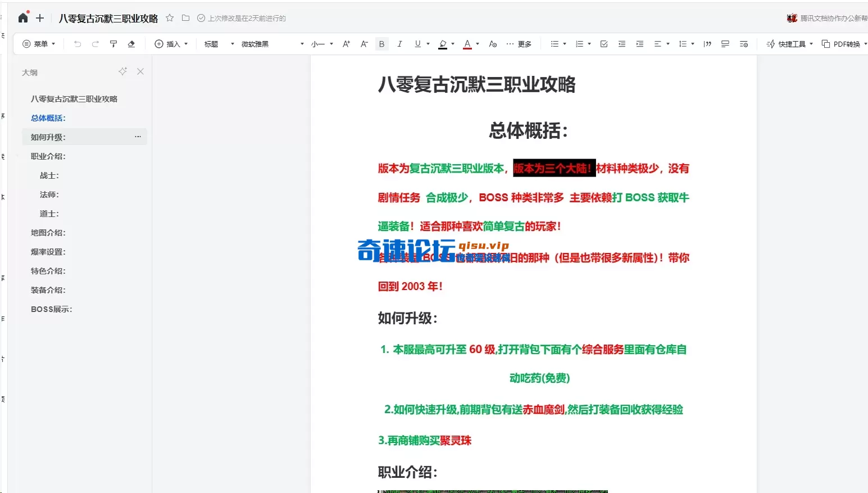Redo the last edit
Screen dimensions: 868x493
[96, 44]
